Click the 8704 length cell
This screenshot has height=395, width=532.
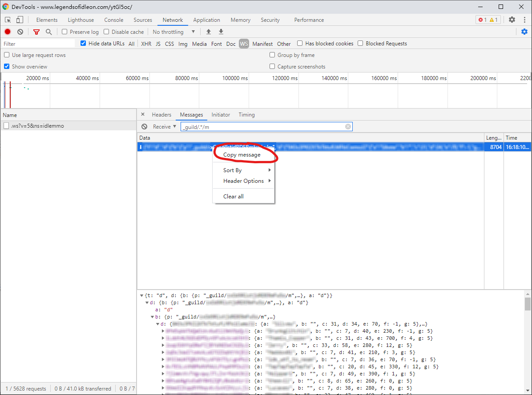pos(494,147)
